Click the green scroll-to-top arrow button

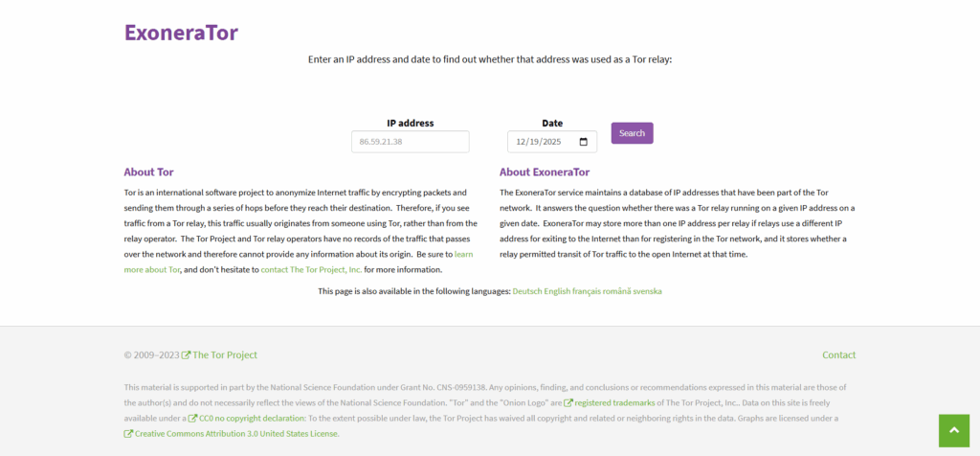point(954,430)
